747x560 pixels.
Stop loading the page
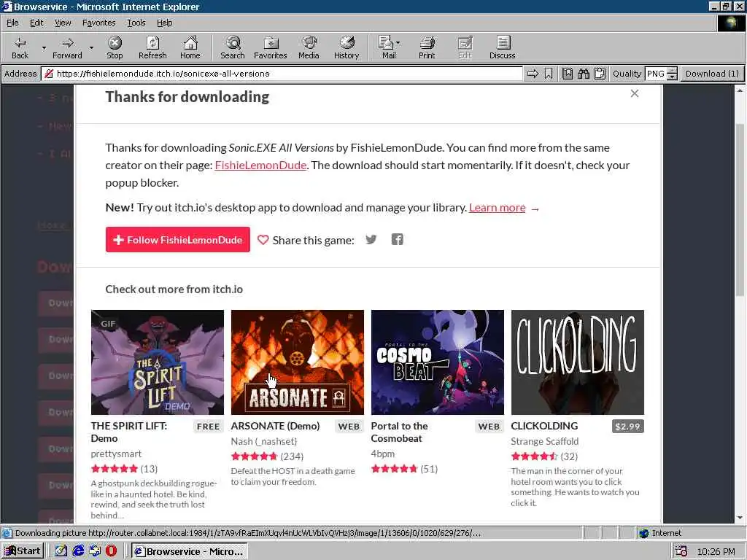(x=115, y=47)
